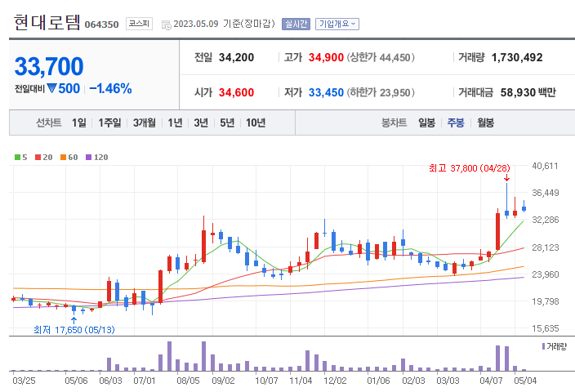575x392 pixels.
Task: Open the 기업개요 dropdown
Action: pos(337,24)
